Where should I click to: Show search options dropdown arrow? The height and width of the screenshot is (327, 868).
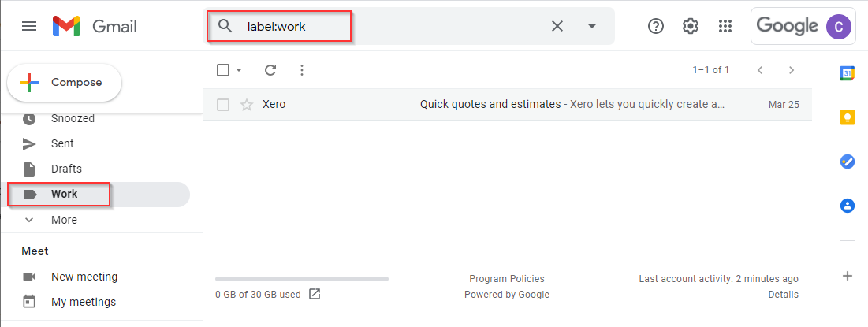(592, 26)
